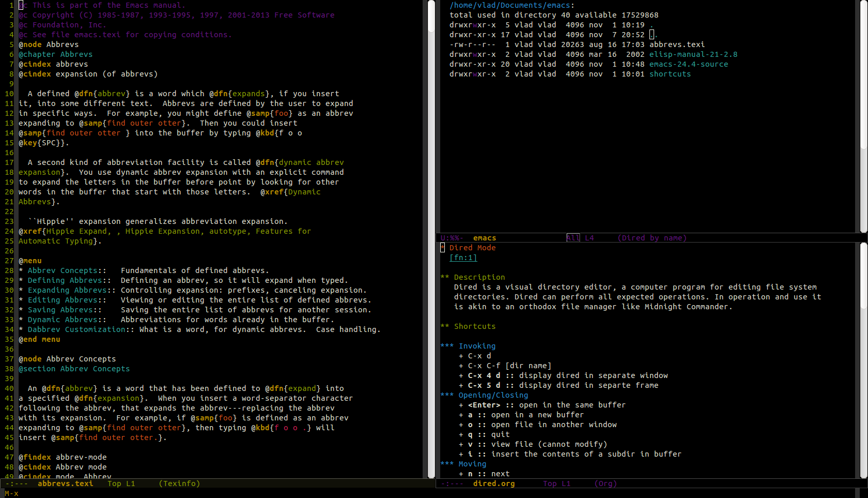
Task: Click '@end menu' on line 35
Action: (39, 339)
